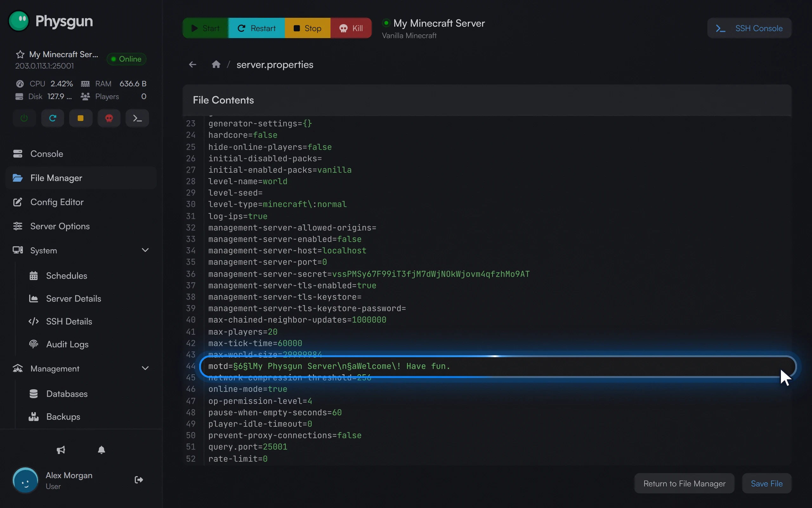
Task: Click the level-name=world line
Action: click(x=248, y=181)
